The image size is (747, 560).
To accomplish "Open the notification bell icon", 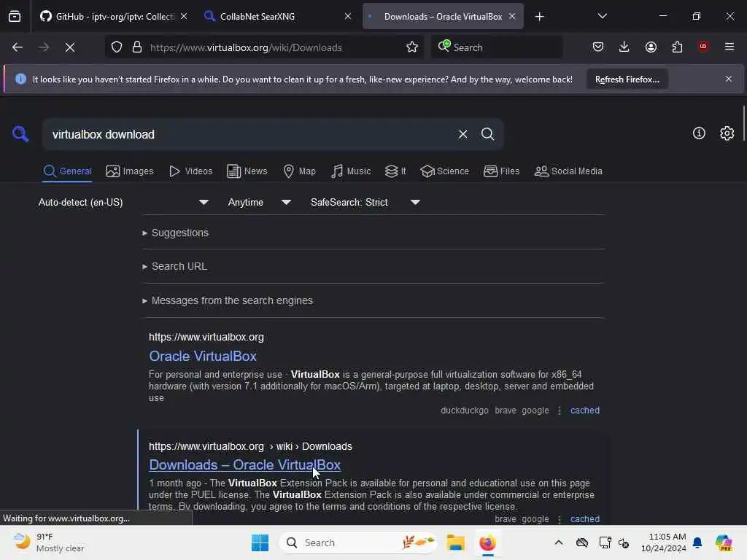I will pyautogui.click(x=697, y=542).
